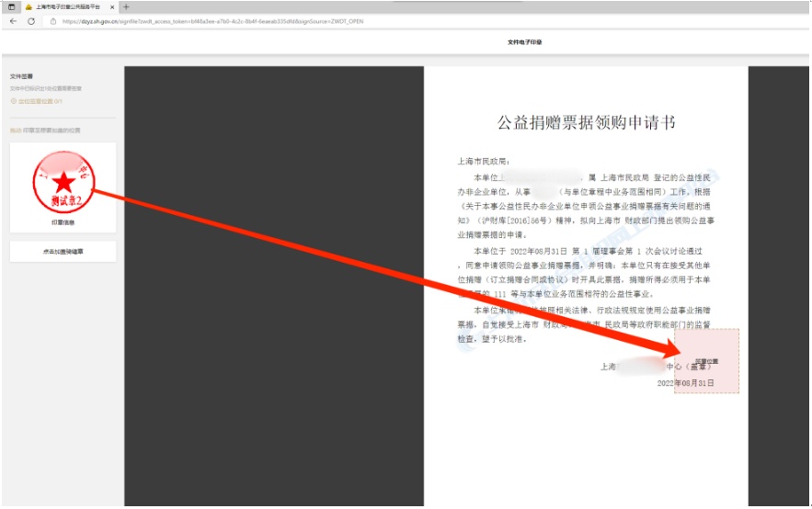Open 印章信息 under the seal
The width and height of the screenshot is (812, 509).
tap(63, 222)
